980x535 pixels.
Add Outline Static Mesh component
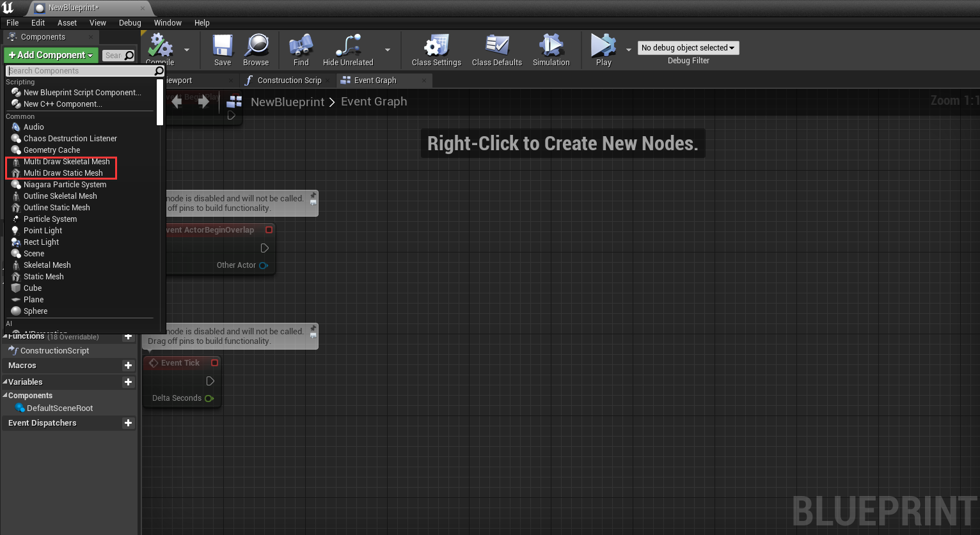click(56, 208)
